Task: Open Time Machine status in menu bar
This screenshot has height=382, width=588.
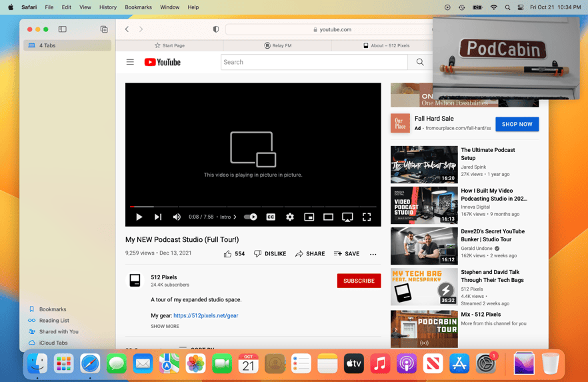Action: 461,7
